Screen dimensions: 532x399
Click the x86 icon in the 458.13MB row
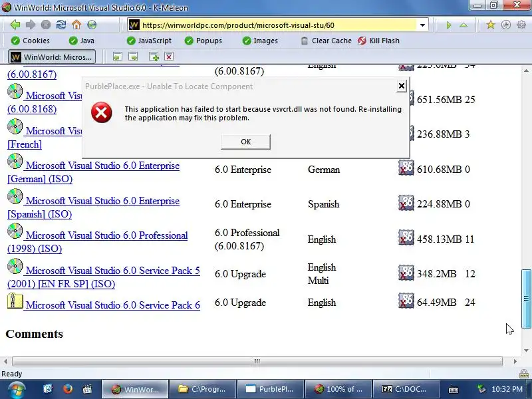(406, 237)
